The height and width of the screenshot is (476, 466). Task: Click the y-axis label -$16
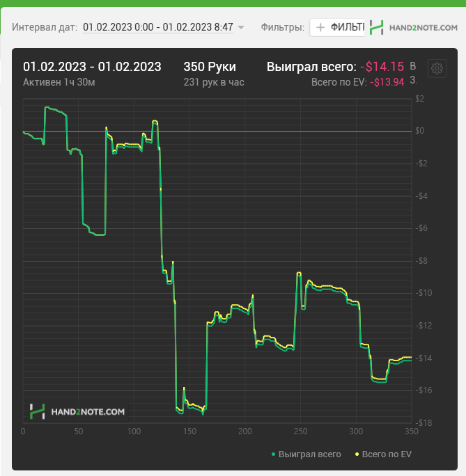coord(424,390)
